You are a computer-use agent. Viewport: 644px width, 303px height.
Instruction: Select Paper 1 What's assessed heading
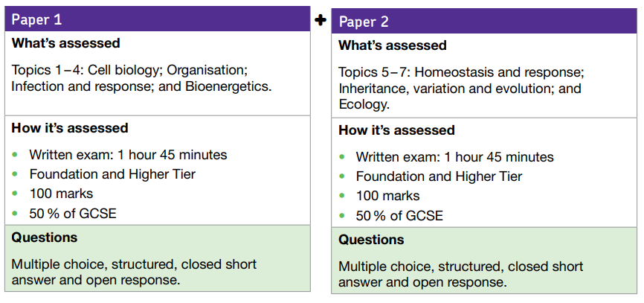(65, 43)
